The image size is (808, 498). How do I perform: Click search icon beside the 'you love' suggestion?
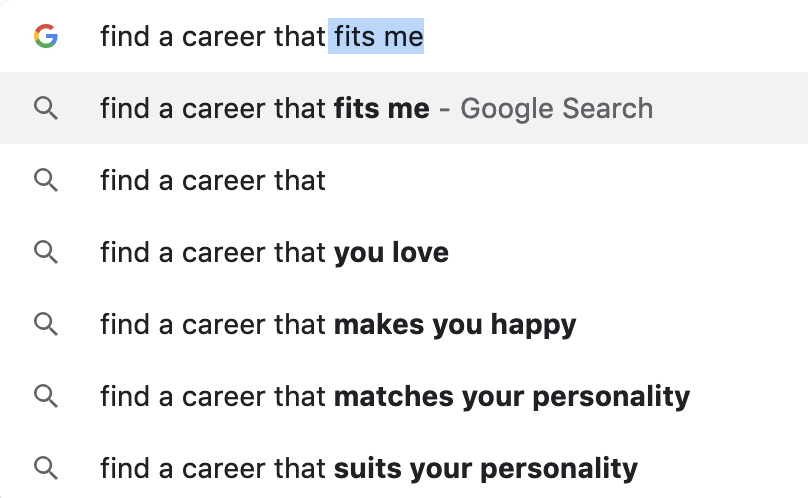click(x=46, y=253)
